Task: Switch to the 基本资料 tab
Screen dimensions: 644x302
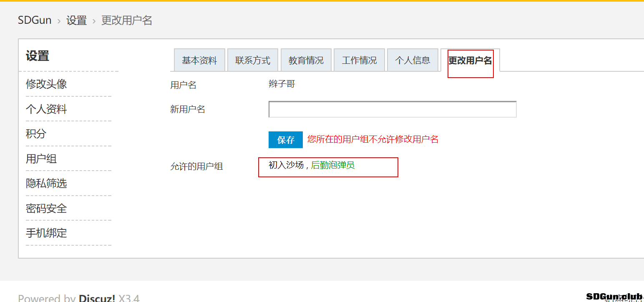Action: click(199, 60)
